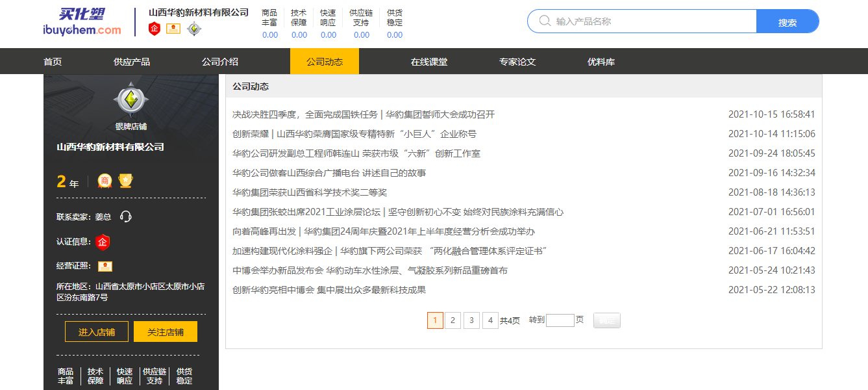Open news about 24周年庆 经营分析会

[x=384, y=231]
